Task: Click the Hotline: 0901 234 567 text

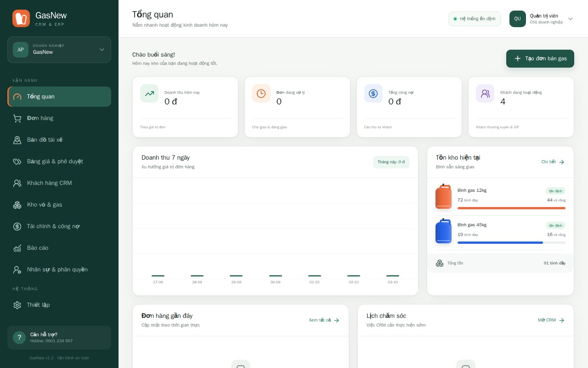Action: pyautogui.click(x=51, y=341)
